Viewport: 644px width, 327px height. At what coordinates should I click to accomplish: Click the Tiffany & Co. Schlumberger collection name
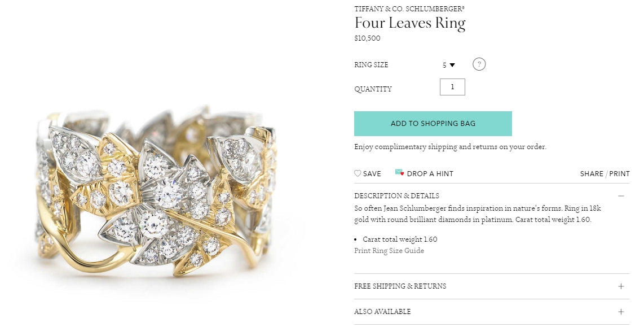(409, 9)
